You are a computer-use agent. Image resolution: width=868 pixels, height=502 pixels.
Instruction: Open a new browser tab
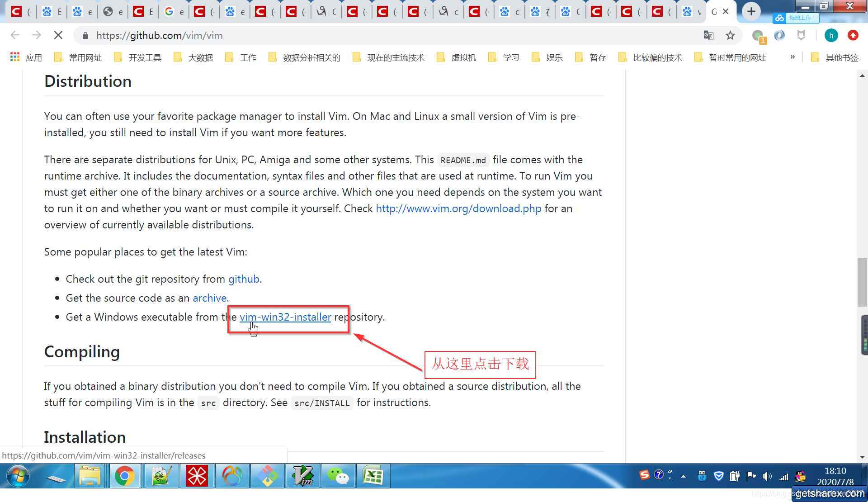[751, 11]
